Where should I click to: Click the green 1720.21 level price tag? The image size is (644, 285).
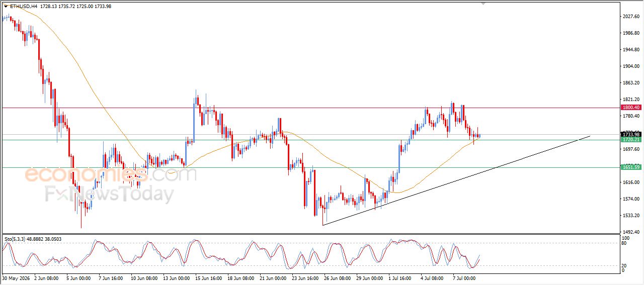point(630,140)
